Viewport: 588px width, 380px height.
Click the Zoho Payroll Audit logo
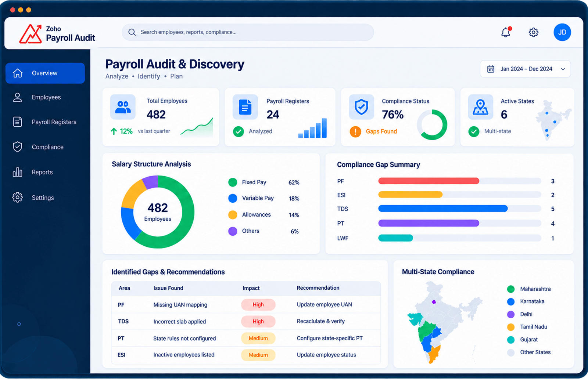click(57, 34)
